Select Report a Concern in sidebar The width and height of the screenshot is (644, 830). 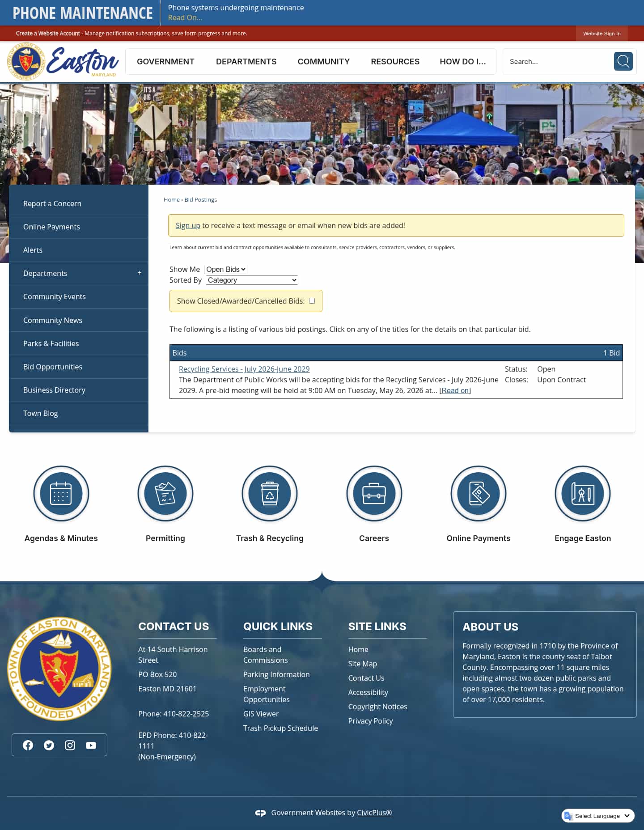coord(79,203)
